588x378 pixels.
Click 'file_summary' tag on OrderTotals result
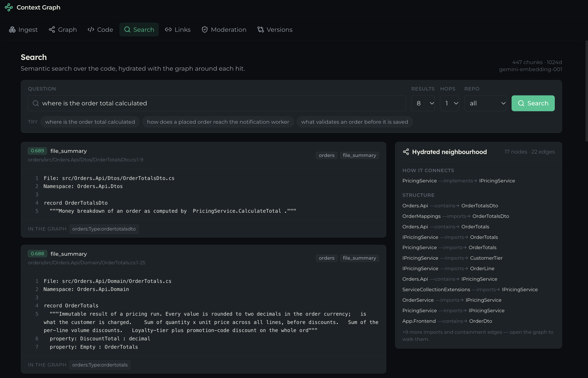click(359, 258)
